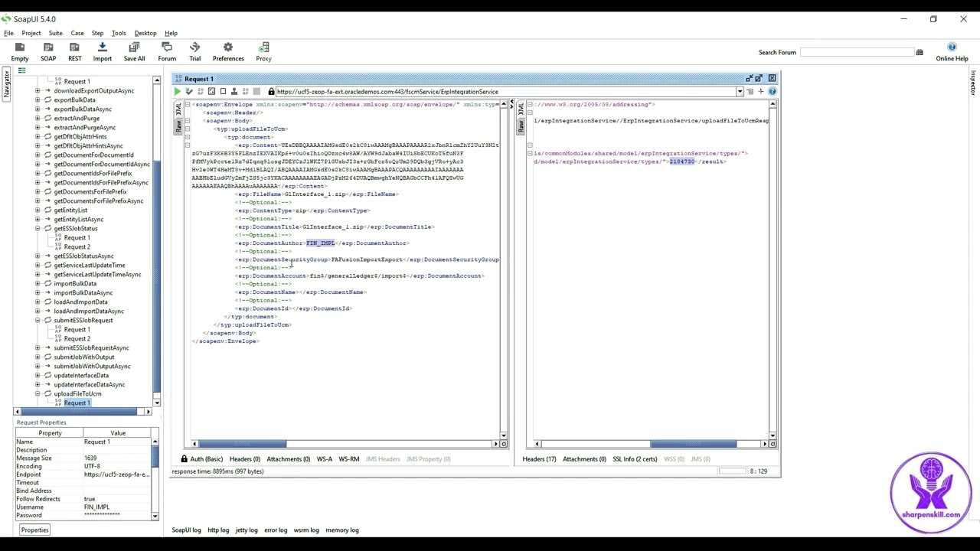Viewport: 980px width, 551px height.
Task: Expand the getEntityList tree node
Action: click(38, 210)
